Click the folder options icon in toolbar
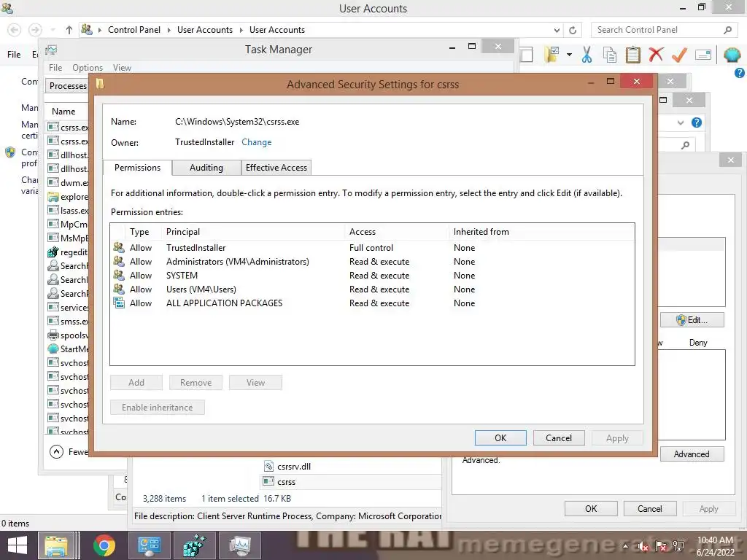 coord(552,55)
